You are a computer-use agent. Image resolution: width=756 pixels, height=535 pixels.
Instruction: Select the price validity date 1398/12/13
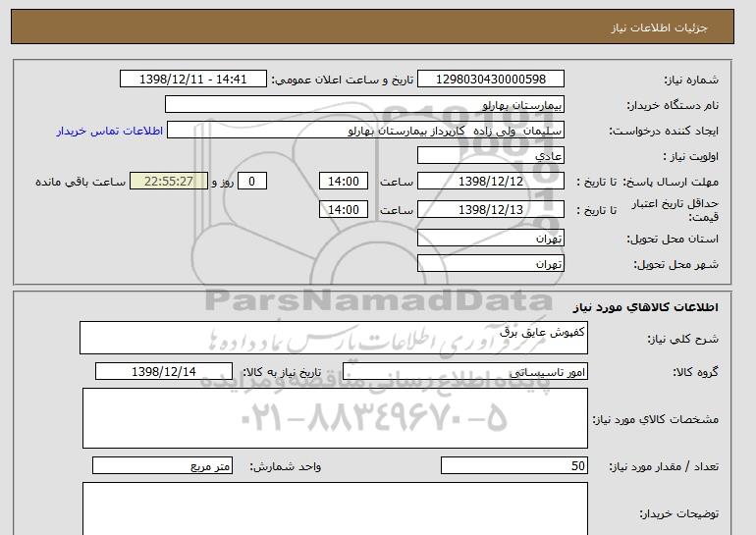[x=490, y=210]
